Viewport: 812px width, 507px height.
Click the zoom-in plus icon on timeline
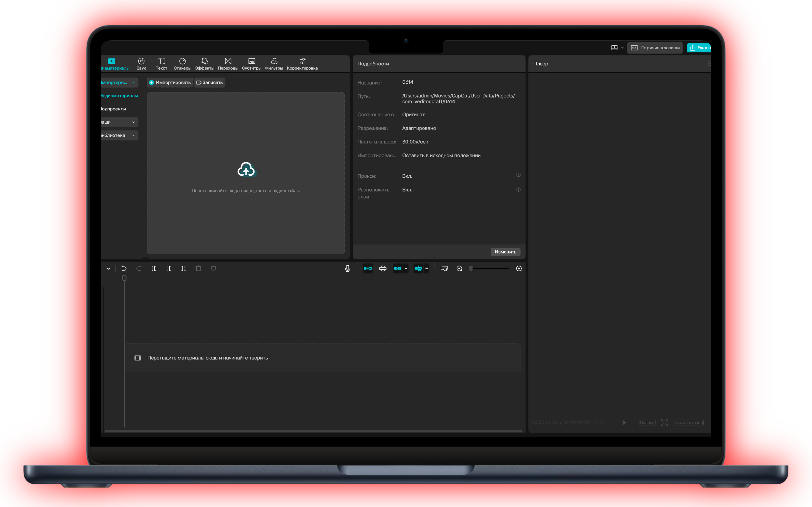coord(519,268)
